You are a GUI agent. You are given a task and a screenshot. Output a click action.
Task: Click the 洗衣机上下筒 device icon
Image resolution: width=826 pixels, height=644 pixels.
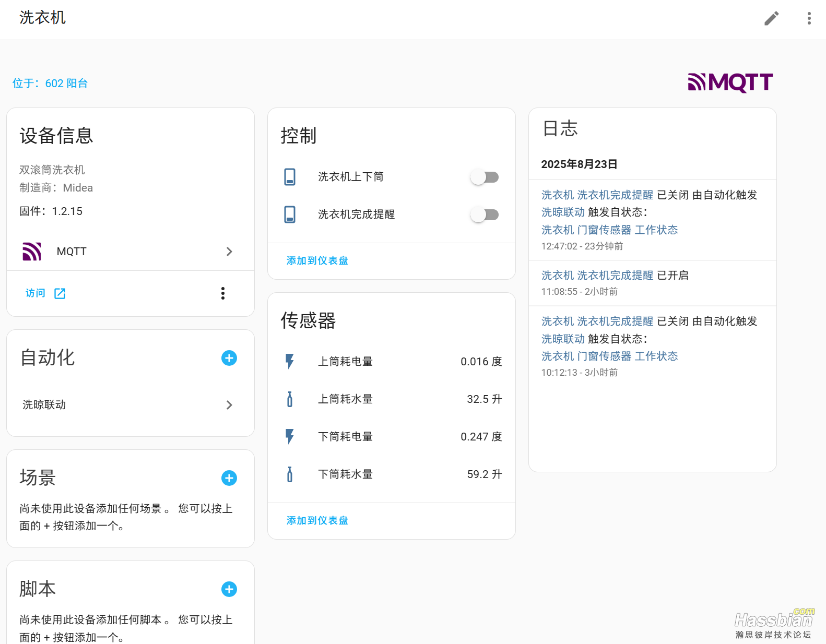(290, 177)
